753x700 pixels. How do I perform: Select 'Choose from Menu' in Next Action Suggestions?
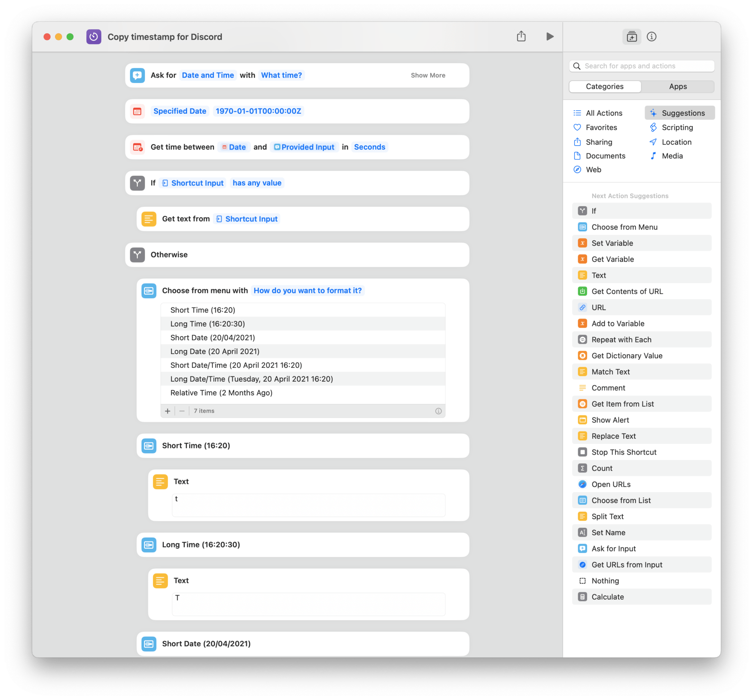(x=624, y=227)
